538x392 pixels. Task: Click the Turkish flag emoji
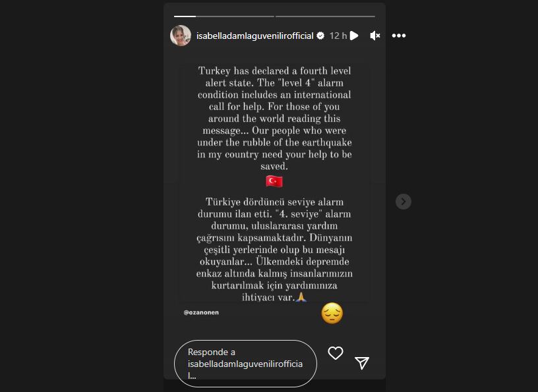pos(274,181)
